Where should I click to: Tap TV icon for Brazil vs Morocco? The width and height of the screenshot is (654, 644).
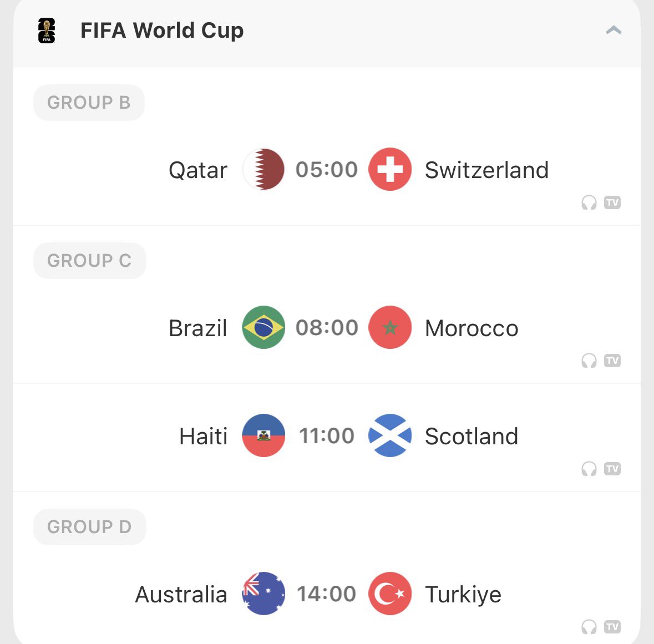tap(612, 361)
